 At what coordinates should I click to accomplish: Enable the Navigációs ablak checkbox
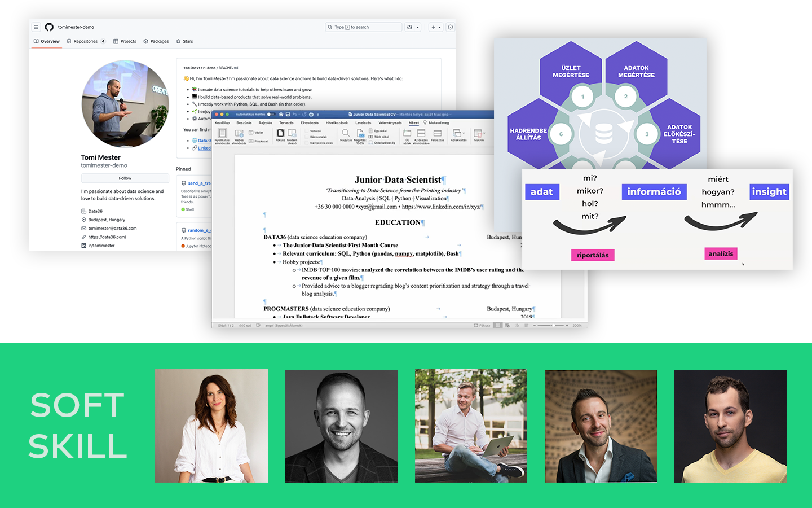pyautogui.click(x=307, y=143)
